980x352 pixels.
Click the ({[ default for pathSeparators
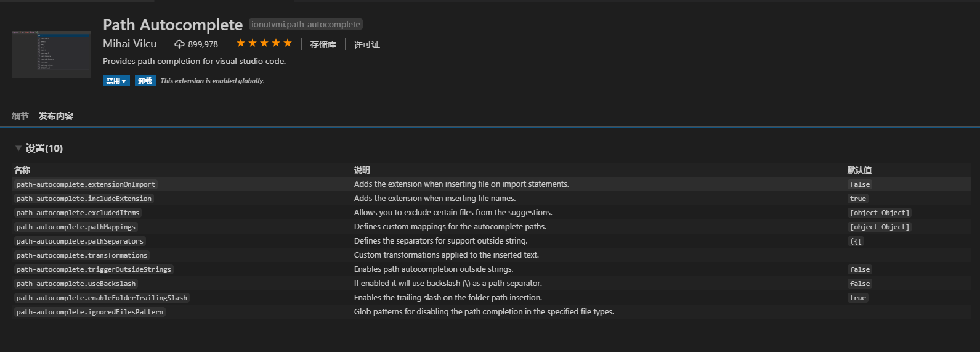click(x=856, y=241)
